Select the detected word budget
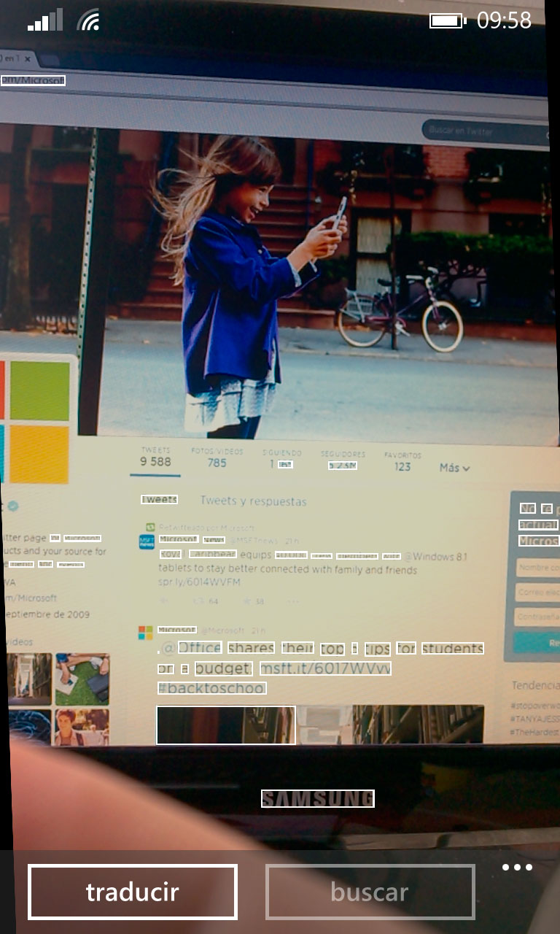The width and height of the screenshot is (560, 934). pyautogui.click(x=223, y=668)
